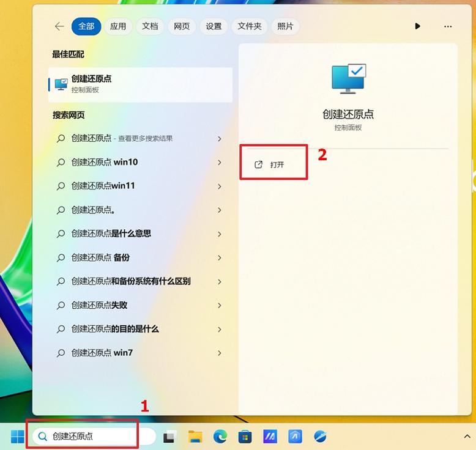Select suggestion 创建还原点 - 查看更多搜索结果
Viewport: 476px width, 450px height.
pyautogui.click(x=139, y=138)
